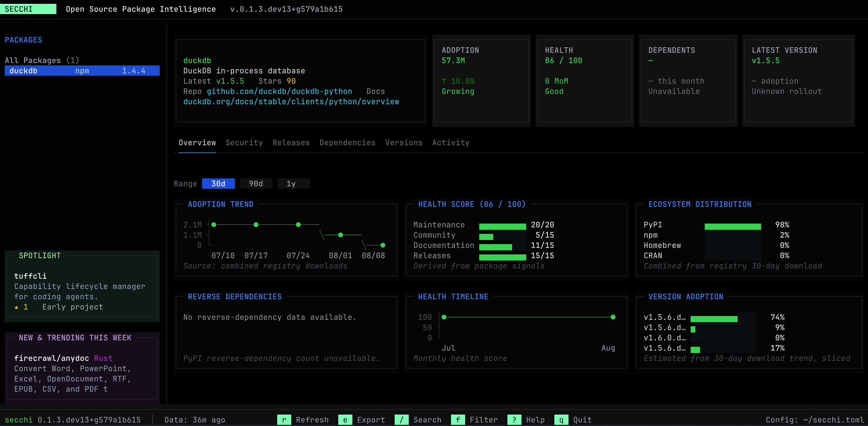This screenshot has height=426, width=868.
Task: Open the Overview tab
Action: [197, 143]
